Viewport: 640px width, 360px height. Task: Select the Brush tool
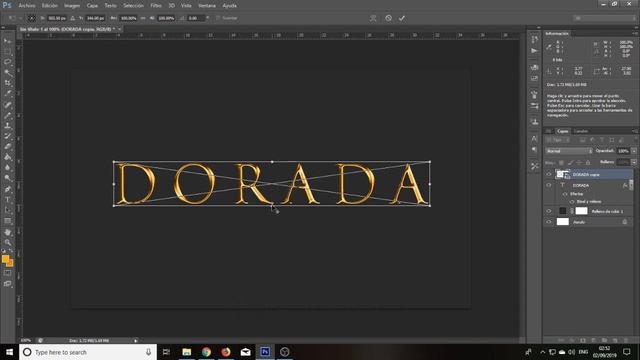(x=7, y=116)
